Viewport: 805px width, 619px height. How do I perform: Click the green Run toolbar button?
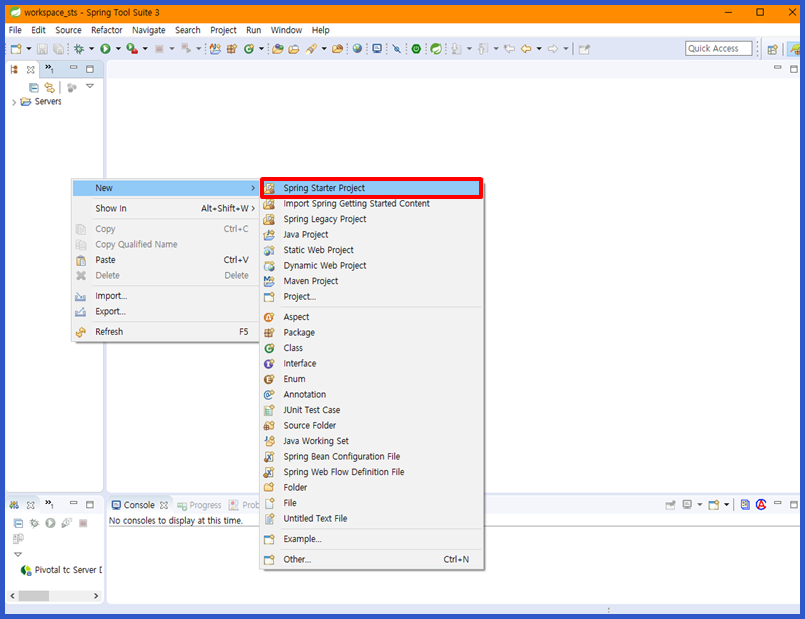105,49
